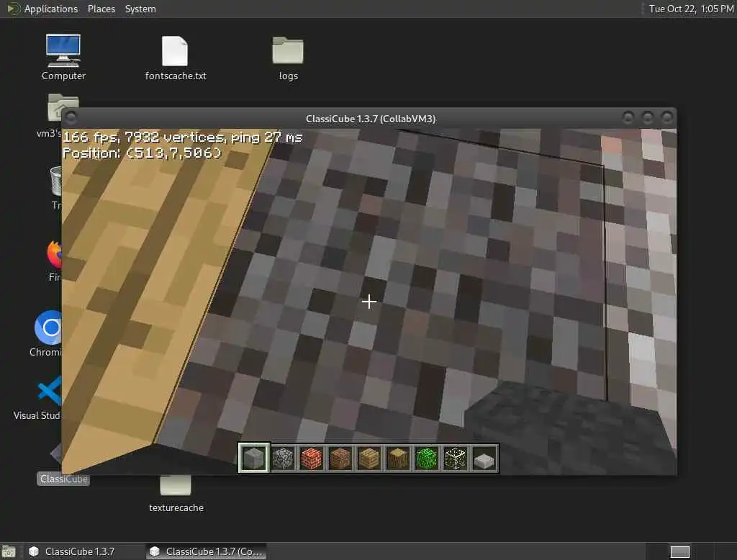Image resolution: width=737 pixels, height=560 pixels.
Task: Click the clock showing Tue Oct 22, 1:05 PM
Action: pyautogui.click(x=690, y=9)
